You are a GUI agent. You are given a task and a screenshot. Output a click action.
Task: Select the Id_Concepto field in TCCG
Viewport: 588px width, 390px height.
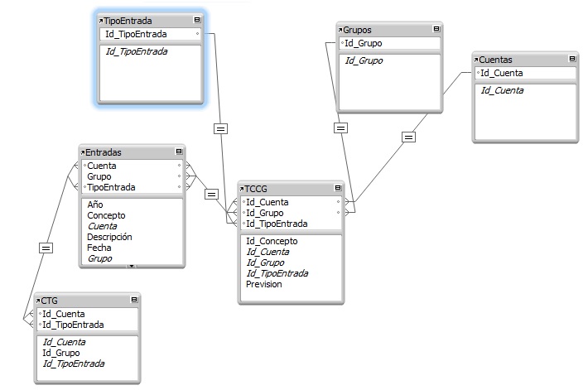click(272, 241)
